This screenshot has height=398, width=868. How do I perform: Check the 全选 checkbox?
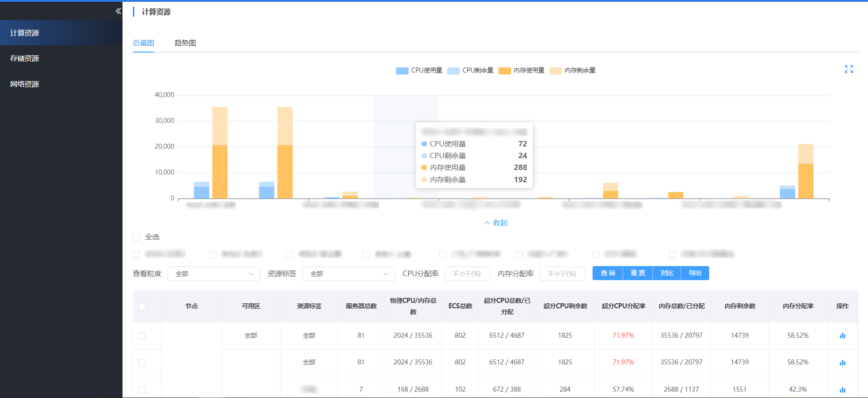pyautogui.click(x=137, y=237)
